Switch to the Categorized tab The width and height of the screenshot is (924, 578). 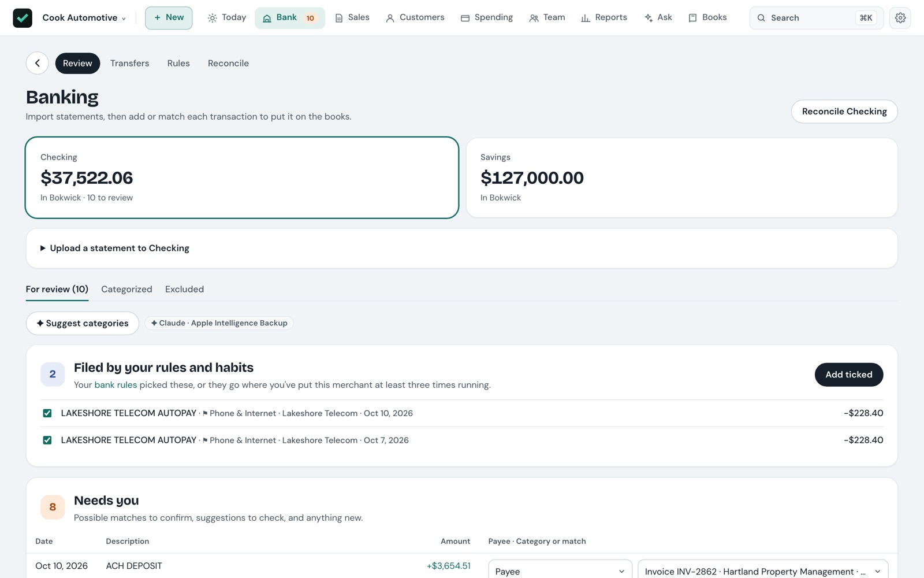tap(126, 289)
